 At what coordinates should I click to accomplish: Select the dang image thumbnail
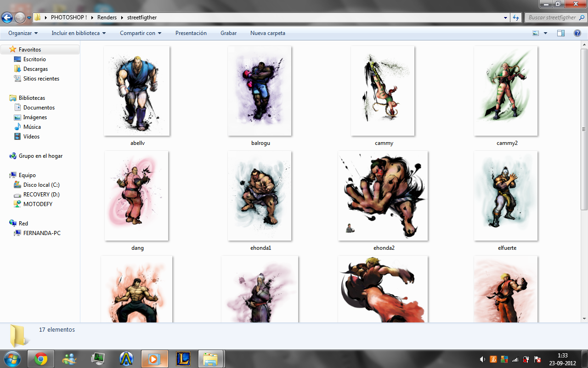[x=136, y=196]
